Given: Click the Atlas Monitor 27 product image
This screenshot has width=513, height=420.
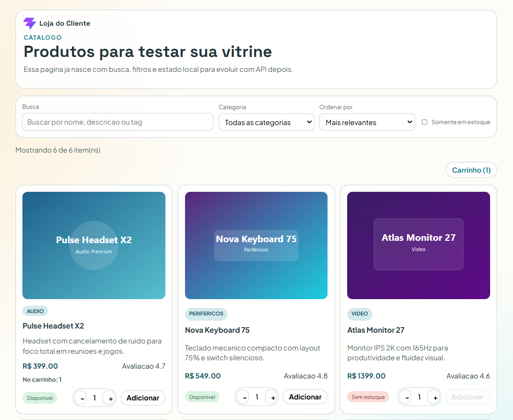Looking at the screenshot, I should (418, 245).
